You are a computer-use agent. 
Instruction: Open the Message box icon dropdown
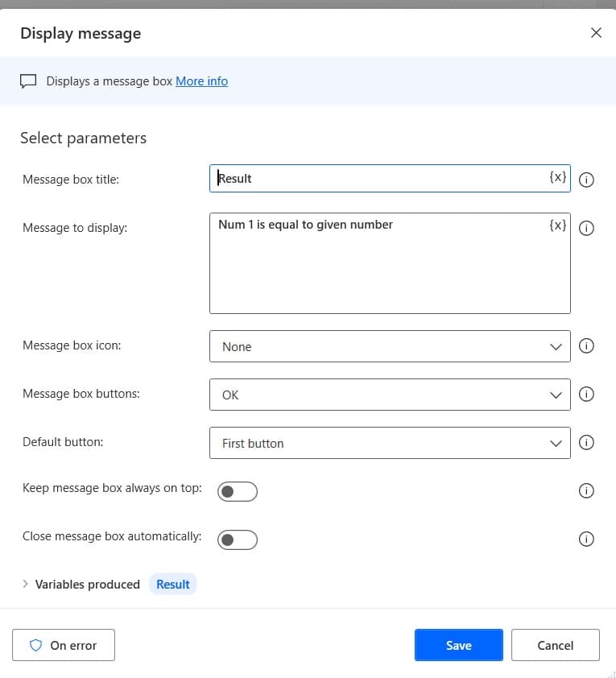(390, 346)
